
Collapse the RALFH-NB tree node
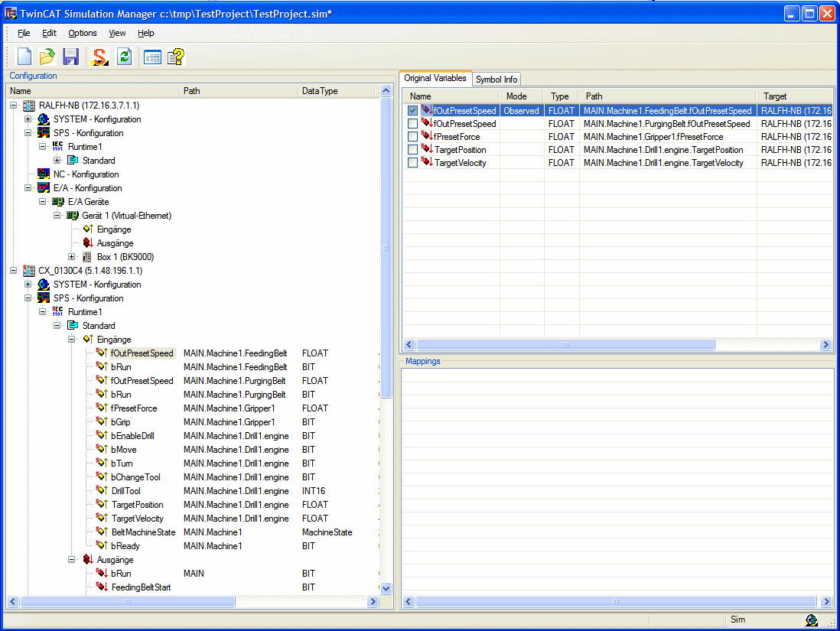(14, 106)
